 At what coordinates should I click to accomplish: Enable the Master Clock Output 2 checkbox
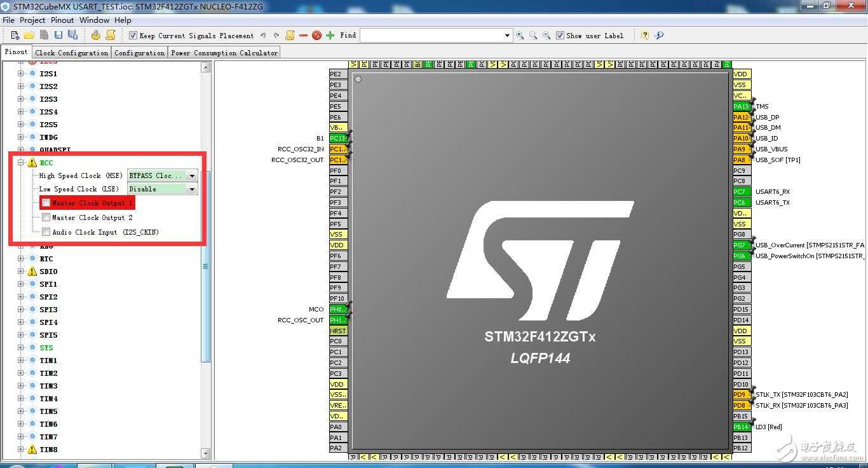point(46,217)
